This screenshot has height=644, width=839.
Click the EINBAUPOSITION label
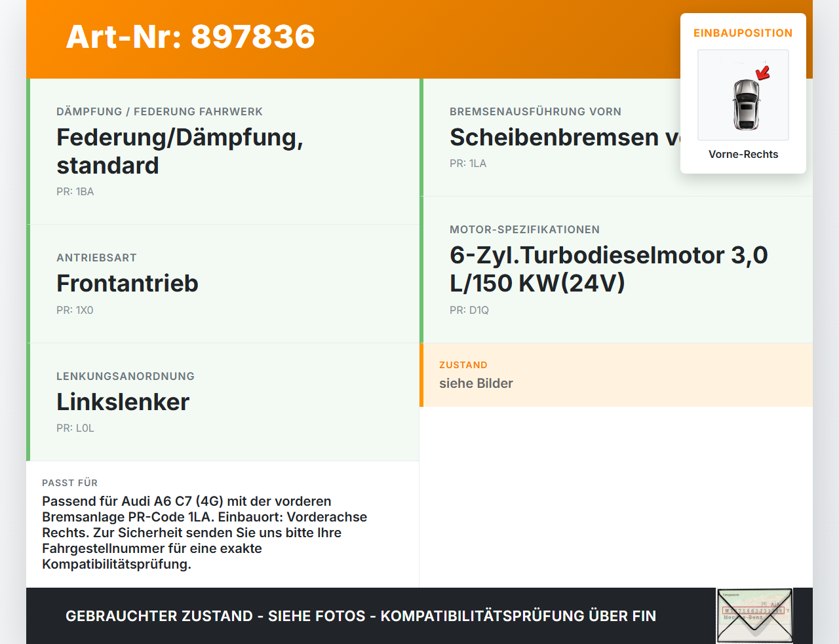click(x=743, y=33)
